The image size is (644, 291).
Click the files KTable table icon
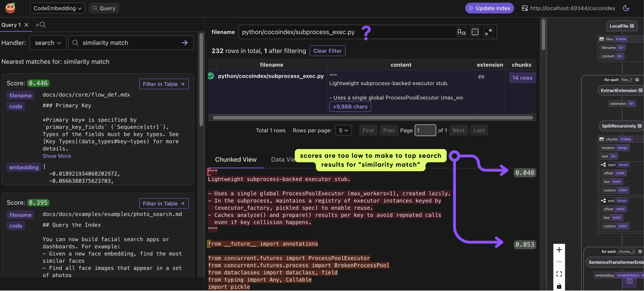pos(602,39)
